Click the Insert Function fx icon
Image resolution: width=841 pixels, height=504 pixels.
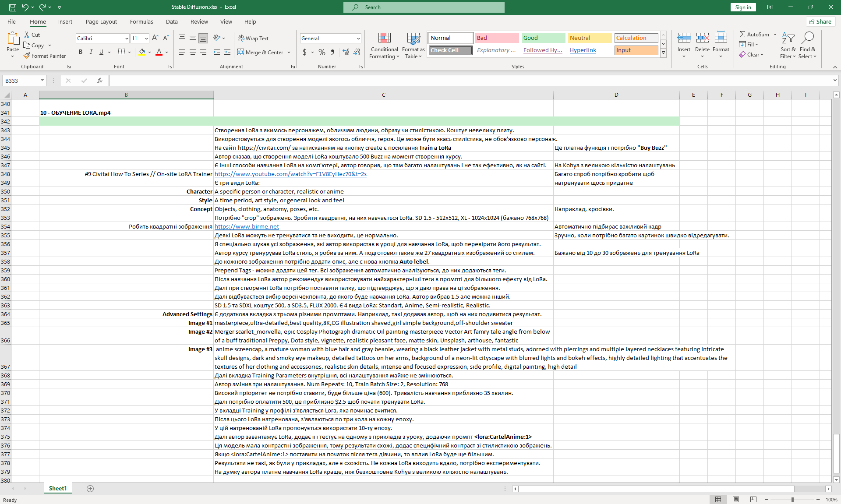pyautogui.click(x=100, y=81)
